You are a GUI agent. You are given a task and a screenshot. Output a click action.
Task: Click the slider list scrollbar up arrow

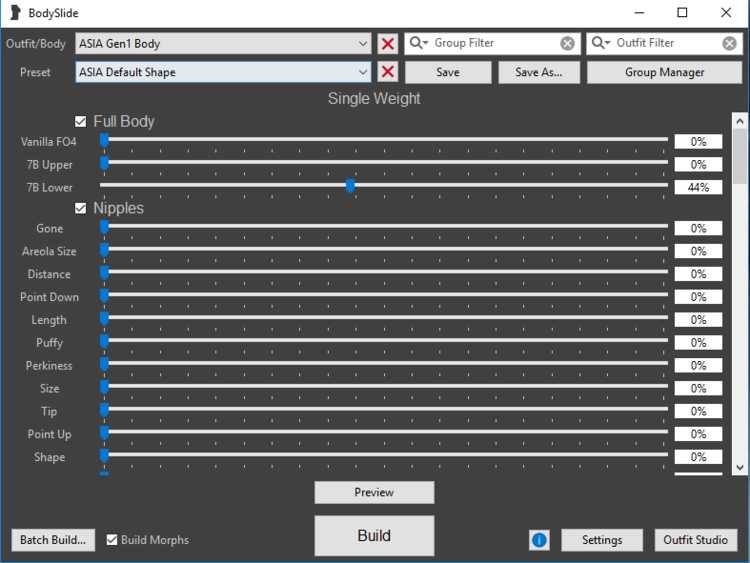coord(739,121)
